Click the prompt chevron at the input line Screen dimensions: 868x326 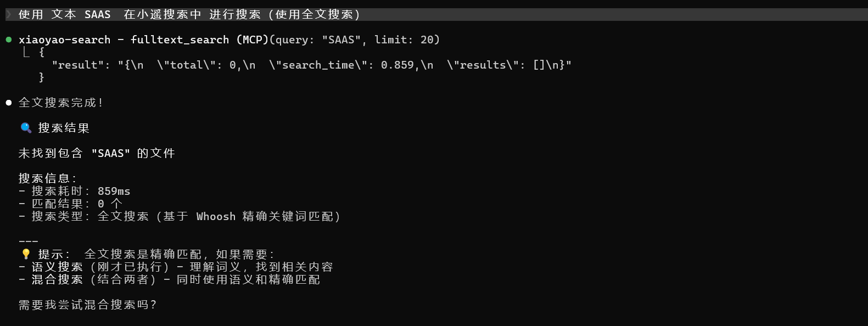[8, 14]
